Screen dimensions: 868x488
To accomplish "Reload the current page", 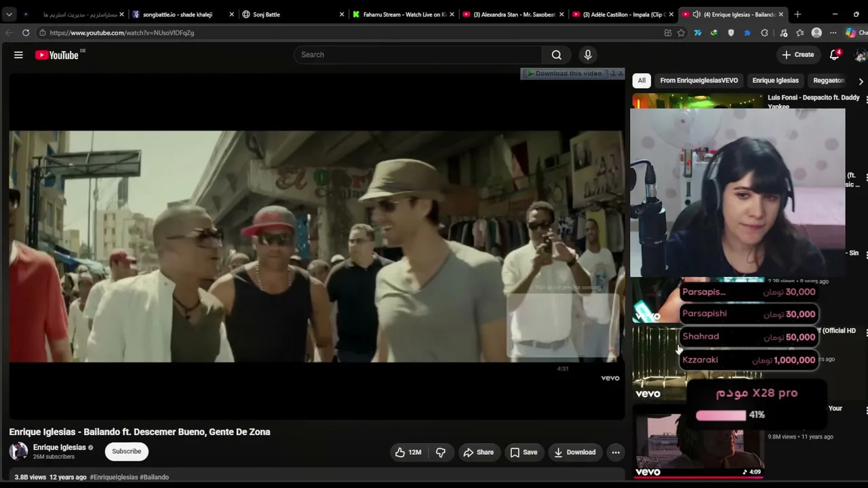I will point(26,33).
